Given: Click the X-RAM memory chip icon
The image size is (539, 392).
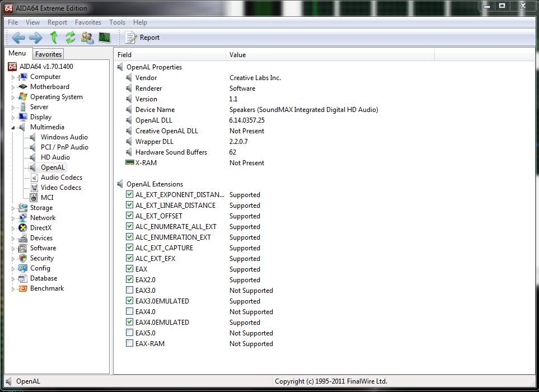Looking at the screenshot, I should 130,162.
